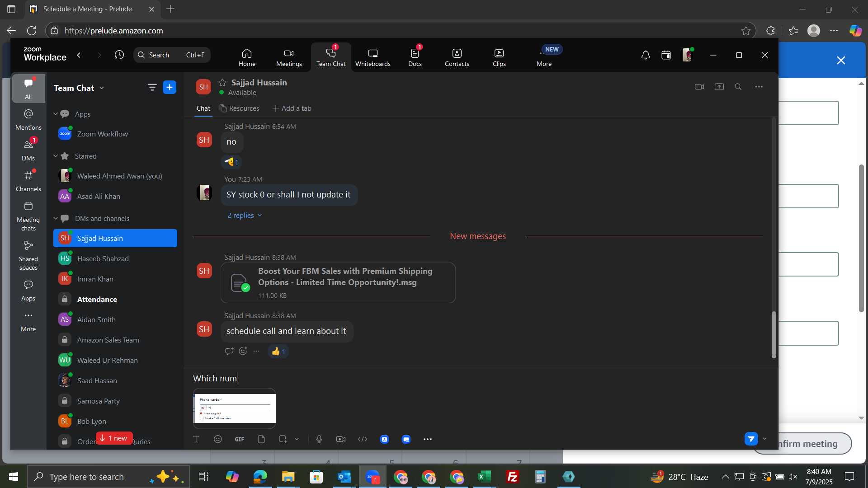Screen dimensions: 868x488
Task: Expand send options dropdown
Action: (765, 439)
